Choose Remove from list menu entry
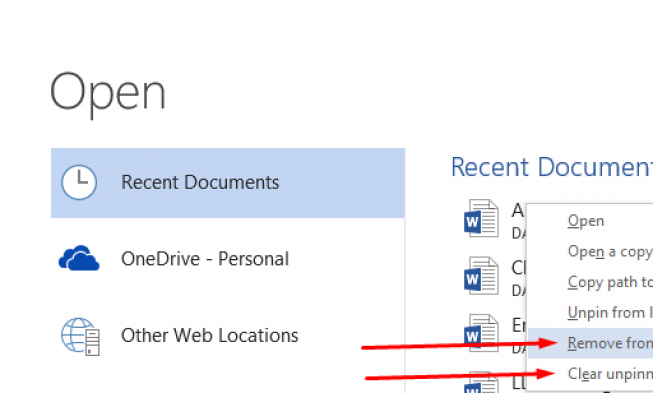 point(610,343)
